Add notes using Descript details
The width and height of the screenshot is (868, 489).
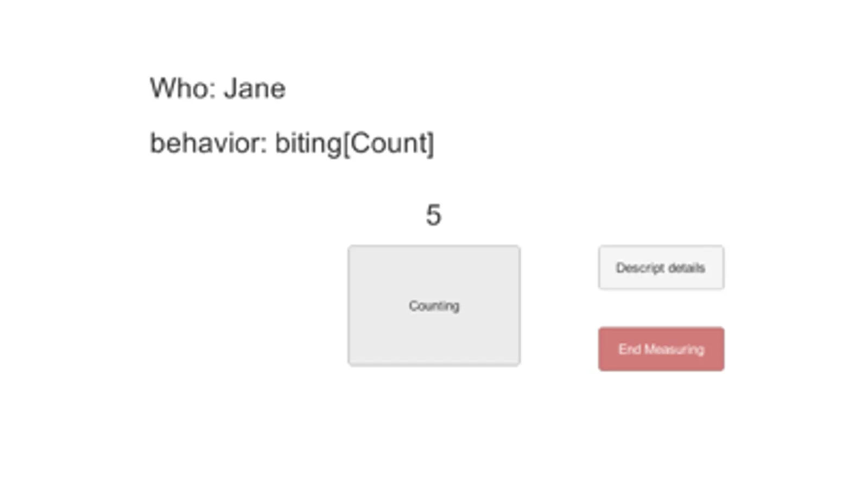click(661, 267)
